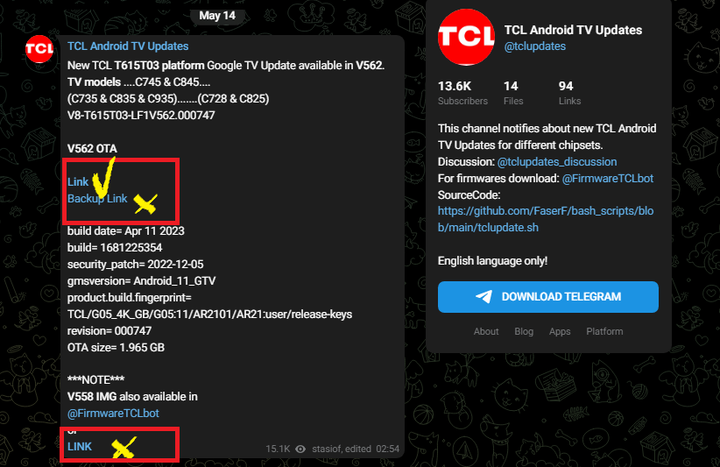This screenshot has width=720, height=467.
Task: Open the @tclupdates channel handle
Action: point(535,46)
